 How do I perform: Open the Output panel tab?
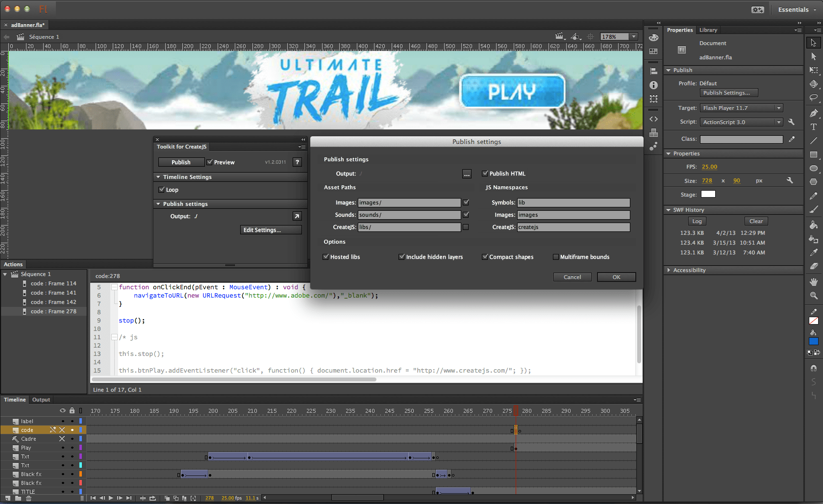(x=41, y=400)
